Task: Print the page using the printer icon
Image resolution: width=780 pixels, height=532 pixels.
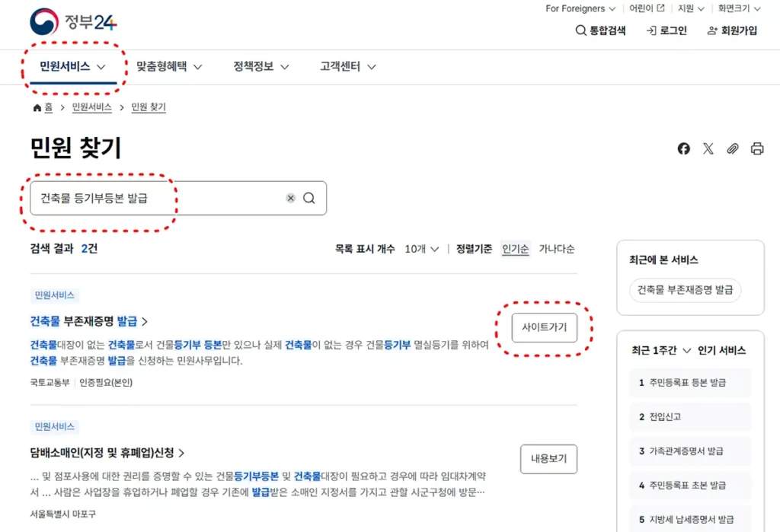Action: pos(756,148)
